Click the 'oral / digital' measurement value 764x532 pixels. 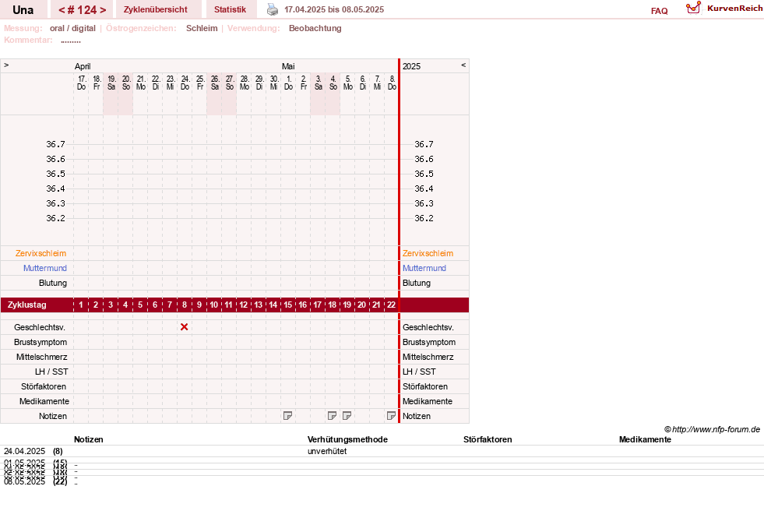click(72, 28)
